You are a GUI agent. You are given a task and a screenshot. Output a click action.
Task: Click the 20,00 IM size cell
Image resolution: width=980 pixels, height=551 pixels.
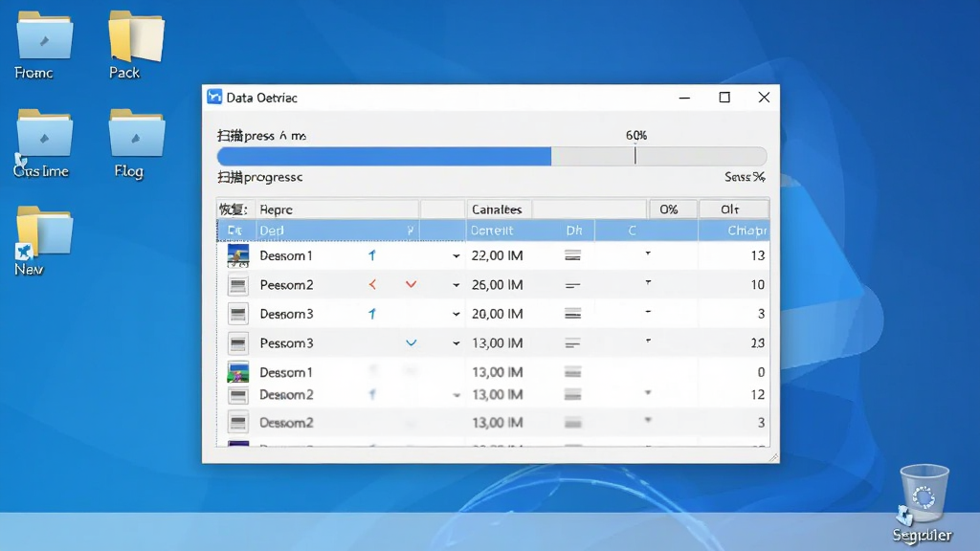(x=497, y=314)
